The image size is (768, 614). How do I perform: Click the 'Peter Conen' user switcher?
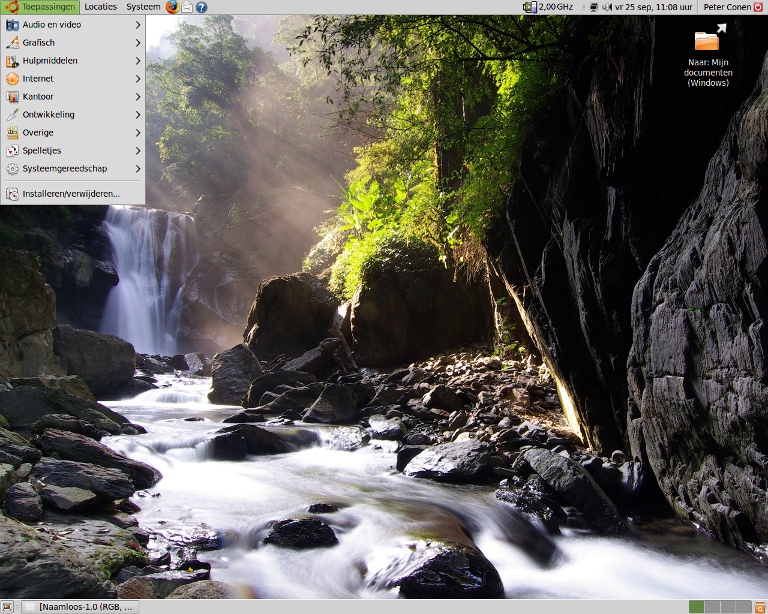pos(727,7)
